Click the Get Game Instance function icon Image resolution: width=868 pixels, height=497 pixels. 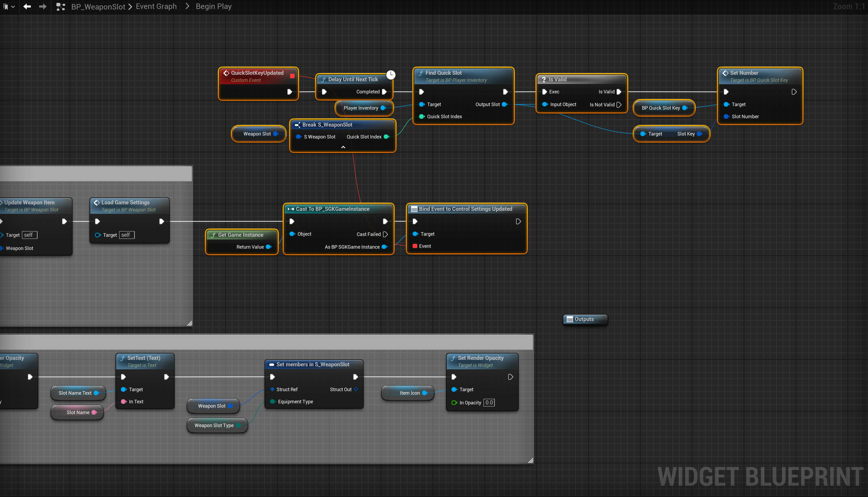tap(213, 235)
